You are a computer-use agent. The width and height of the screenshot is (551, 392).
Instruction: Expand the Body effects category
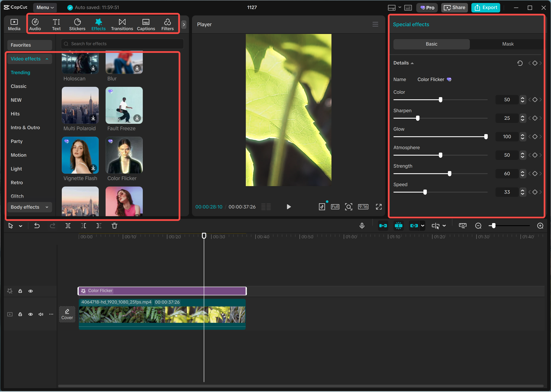point(29,207)
